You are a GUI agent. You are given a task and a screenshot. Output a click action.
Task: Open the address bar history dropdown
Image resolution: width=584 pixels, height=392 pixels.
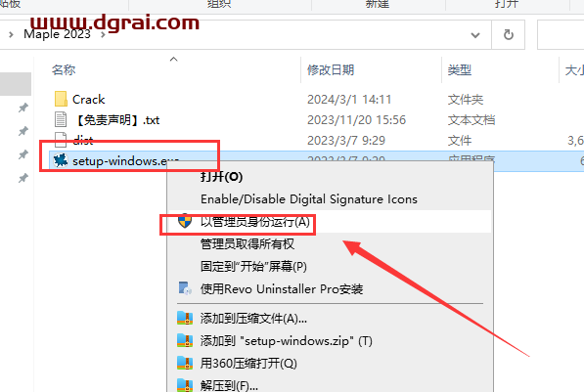pyautogui.click(x=475, y=35)
